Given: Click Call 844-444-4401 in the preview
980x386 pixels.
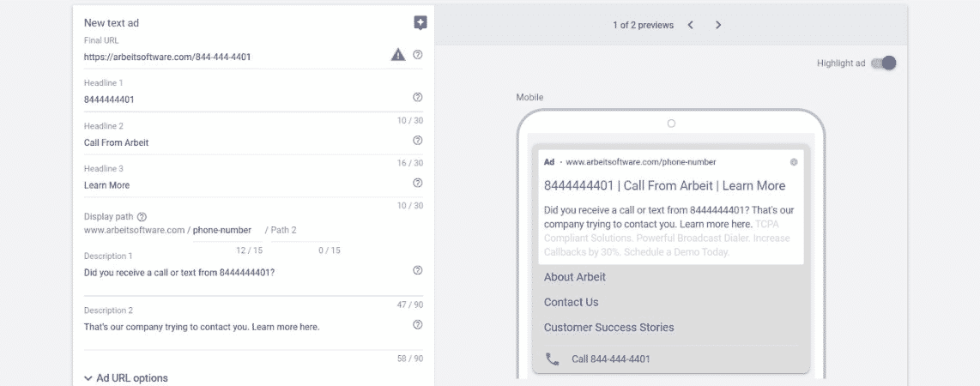Looking at the screenshot, I should [x=611, y=359].
